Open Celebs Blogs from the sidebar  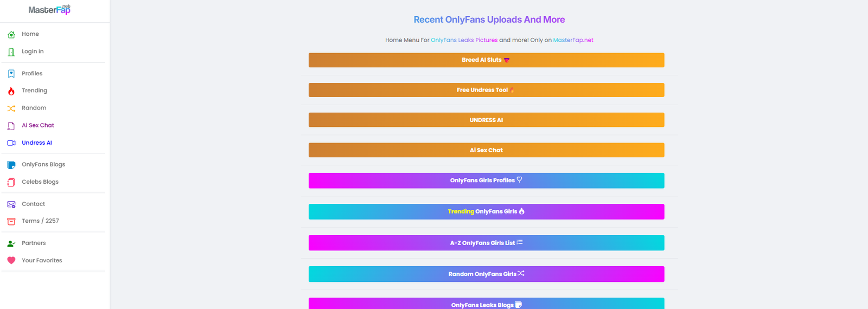tap(40, 182)
